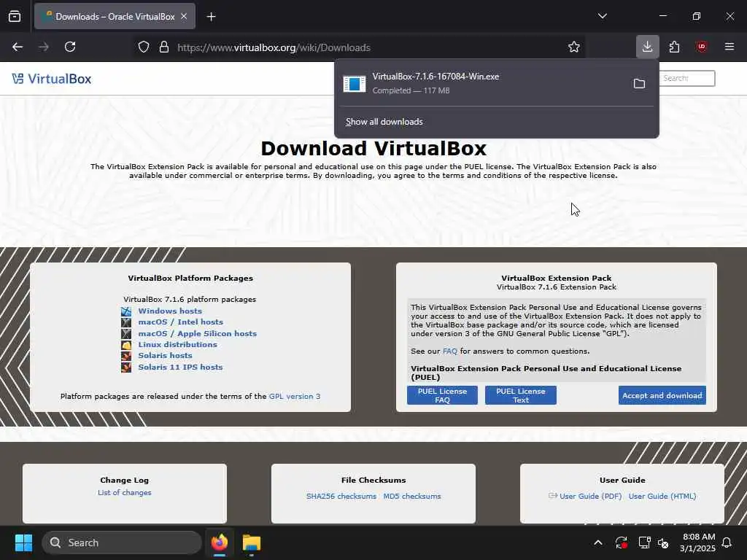Open the FAQ link in Extension Pack

449,351
